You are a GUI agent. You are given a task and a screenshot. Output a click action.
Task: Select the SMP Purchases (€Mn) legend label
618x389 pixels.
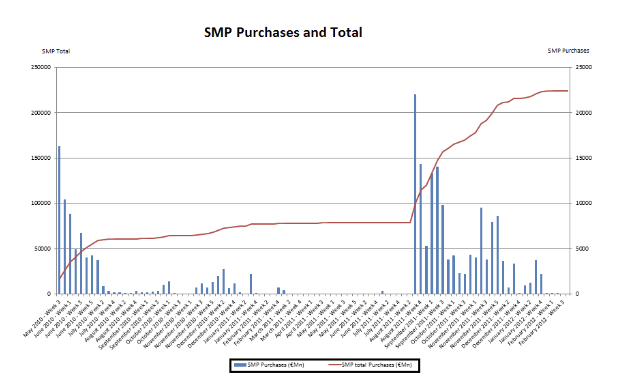[275, 365]
